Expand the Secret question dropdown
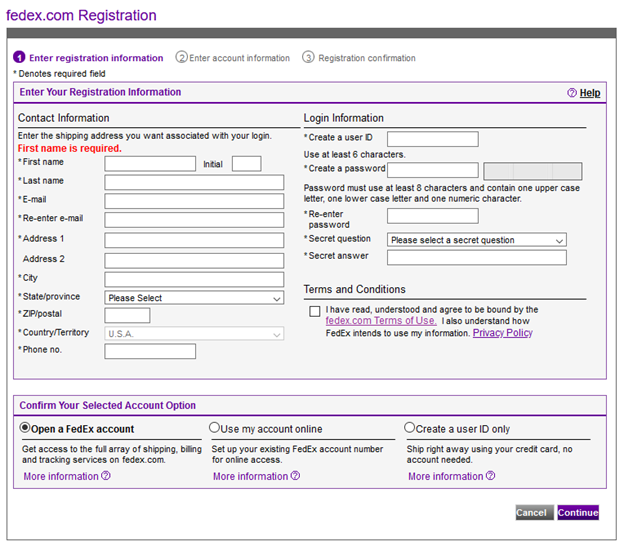 (x=477, y=240)
